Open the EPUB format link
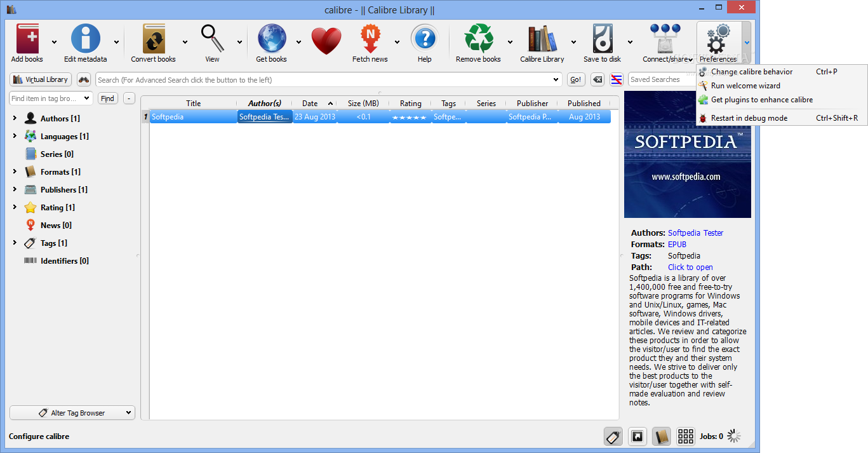 pos(677,245)
